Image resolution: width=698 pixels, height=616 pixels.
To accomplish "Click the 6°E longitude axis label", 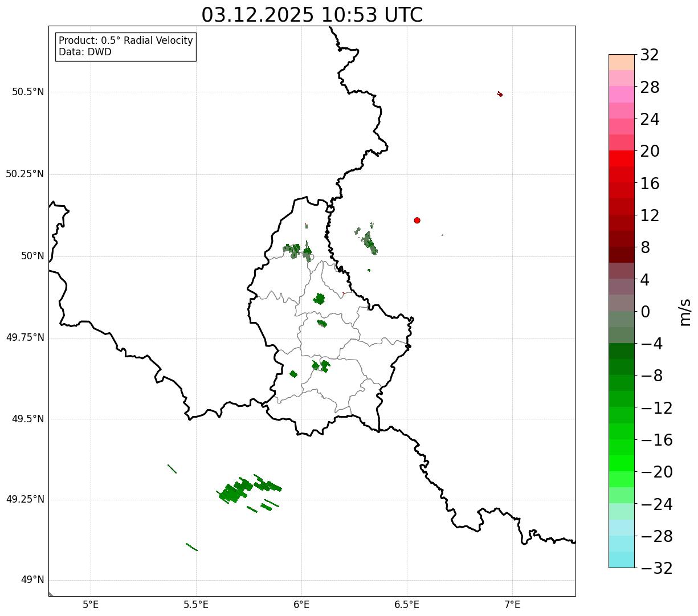I will click(301, 605).
